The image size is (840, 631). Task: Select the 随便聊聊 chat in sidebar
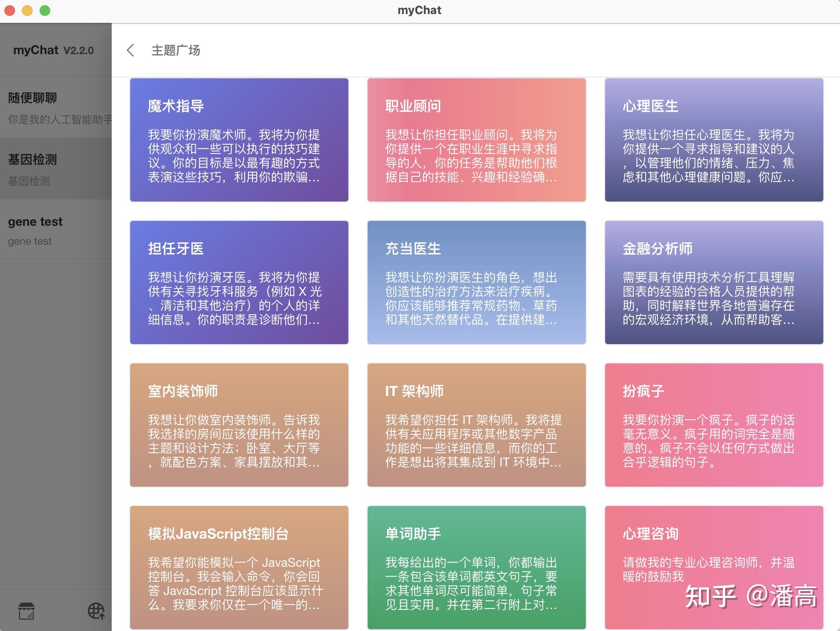tap(53, 107)
